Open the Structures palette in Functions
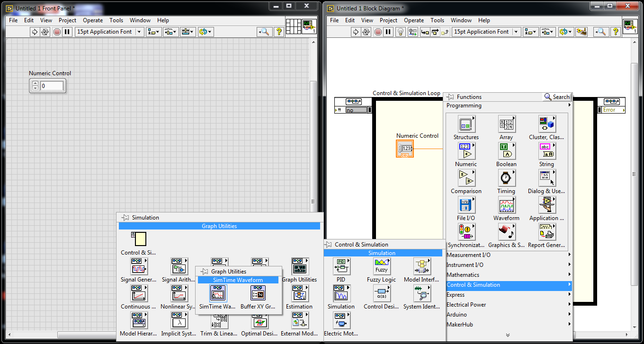 [x=466, y=124]
